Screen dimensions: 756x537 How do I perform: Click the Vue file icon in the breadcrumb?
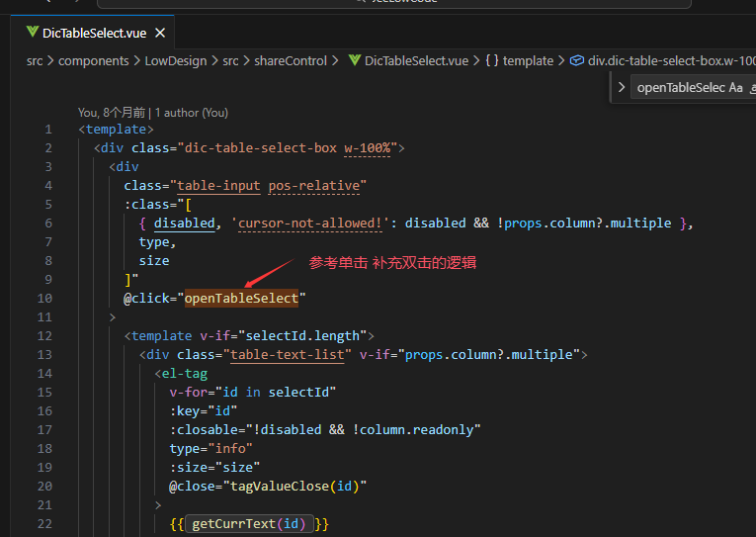pyautogui.click(x=354, y=60)
